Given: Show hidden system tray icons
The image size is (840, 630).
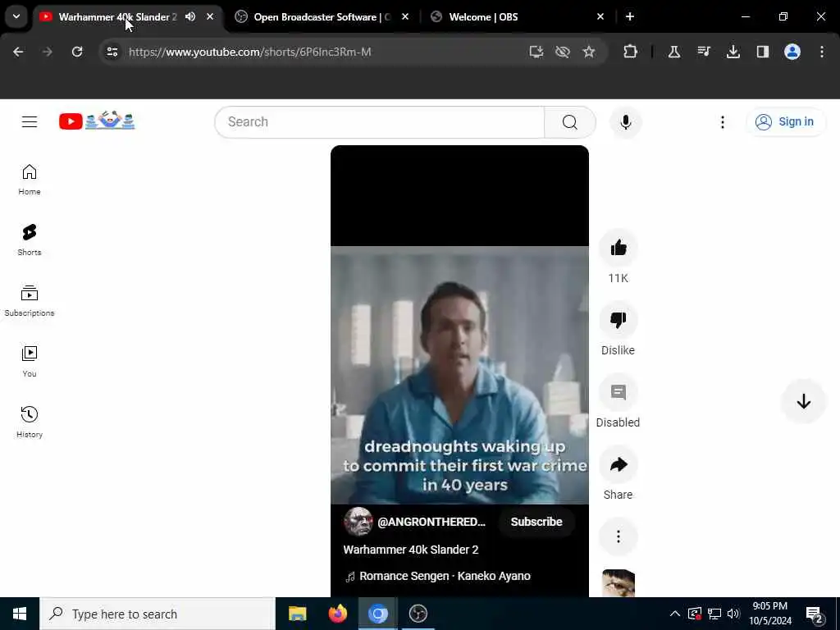Looking at the screenshot, I should coord(675,614).
